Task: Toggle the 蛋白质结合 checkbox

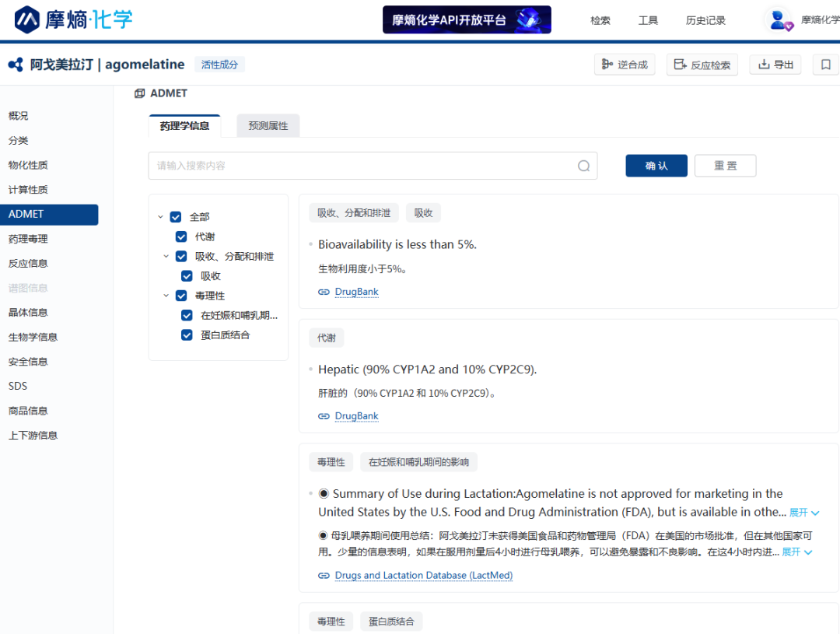Action: click(187, 335)
